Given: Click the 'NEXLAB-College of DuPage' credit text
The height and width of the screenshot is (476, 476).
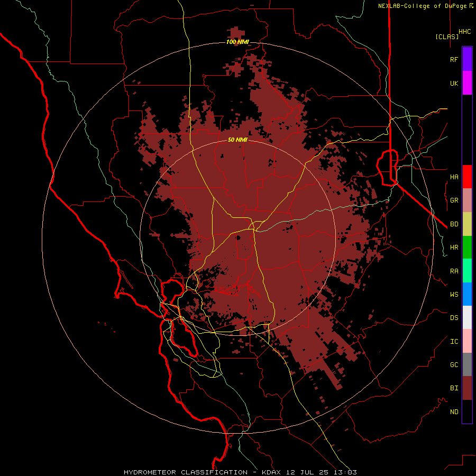Looking at the screenshot, I should (x=423, y=6).
